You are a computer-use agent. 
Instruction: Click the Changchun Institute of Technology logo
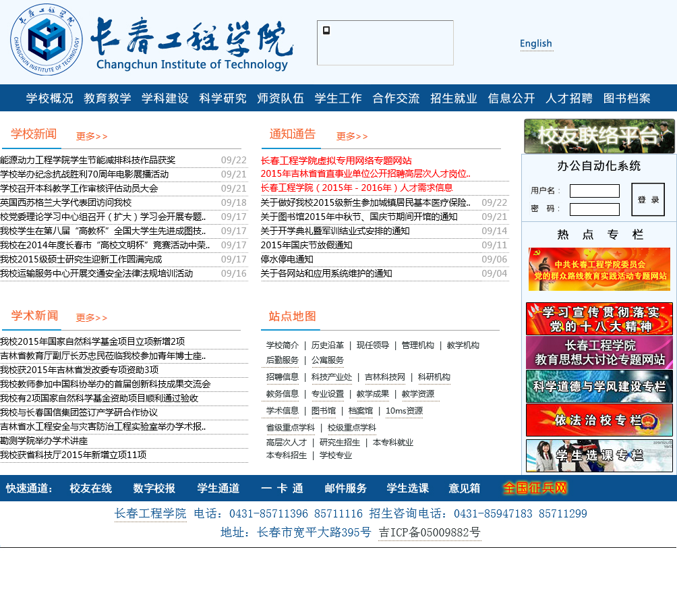tap(151, 40)
